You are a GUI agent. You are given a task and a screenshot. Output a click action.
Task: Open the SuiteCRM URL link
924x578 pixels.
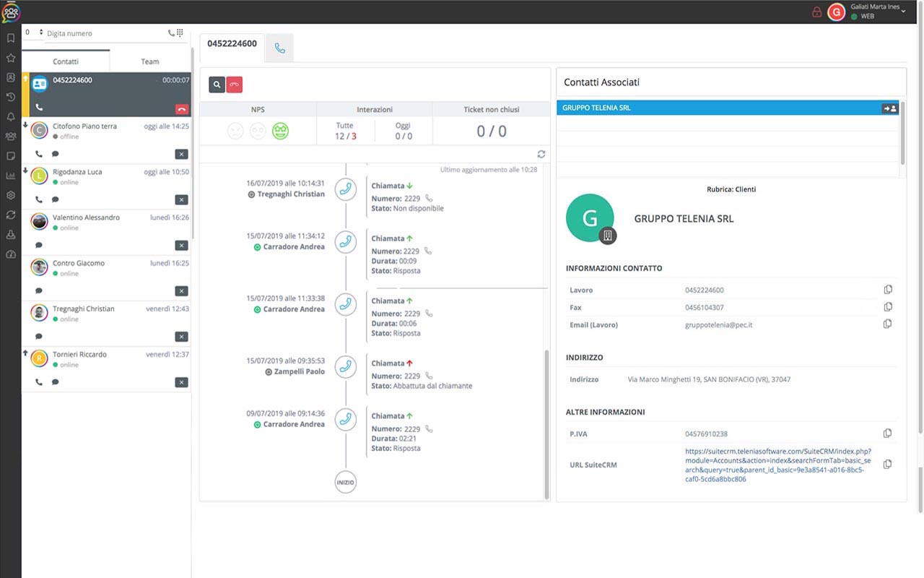coord(778,465)
